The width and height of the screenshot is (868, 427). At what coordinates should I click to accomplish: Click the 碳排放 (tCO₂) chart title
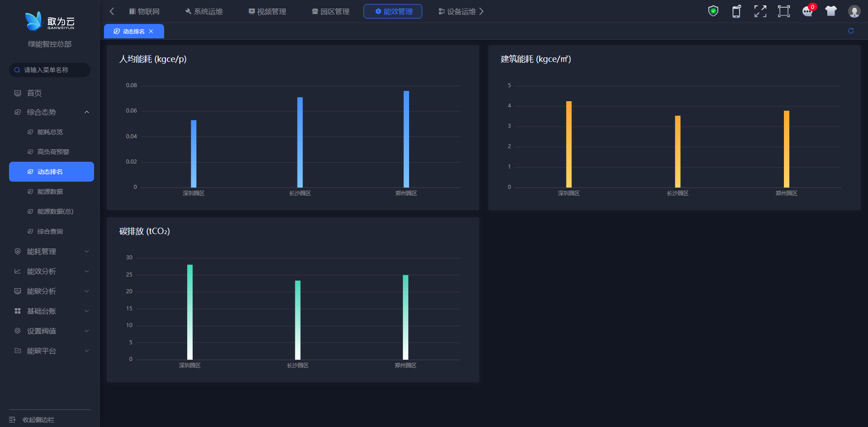click(145, 231)
